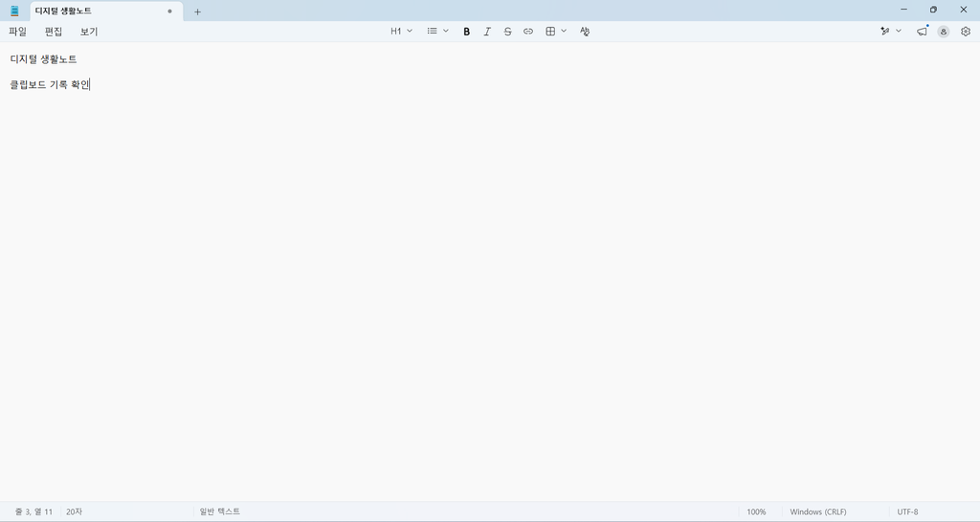The height and width of the screenshot is (522, 980).
Task: Toggle bold formatting
Action: (x=466, y=32)
